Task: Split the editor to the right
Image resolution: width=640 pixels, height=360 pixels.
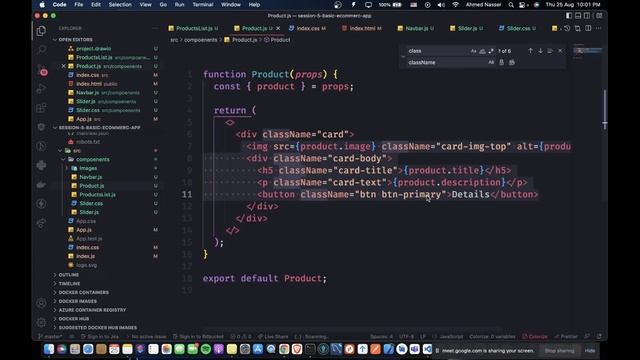Action: tap(588, 28)
